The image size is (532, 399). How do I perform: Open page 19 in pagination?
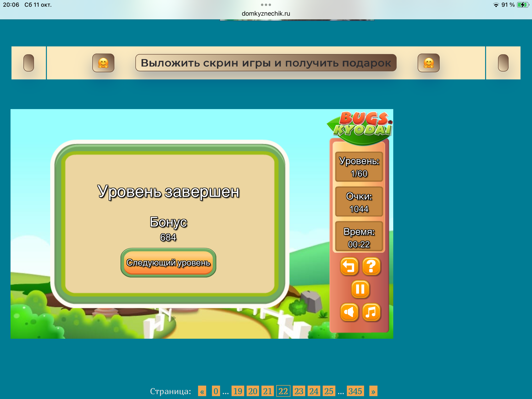pos(238,391)
